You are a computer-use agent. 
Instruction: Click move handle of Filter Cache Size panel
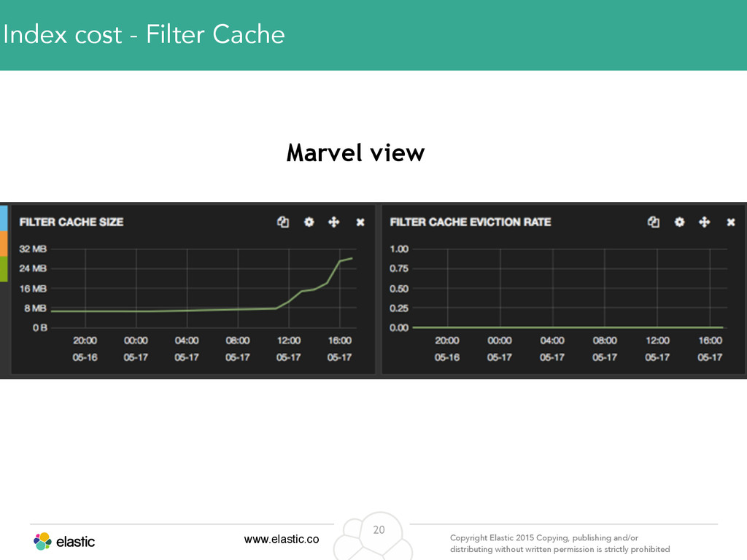(x=334, y=222)
